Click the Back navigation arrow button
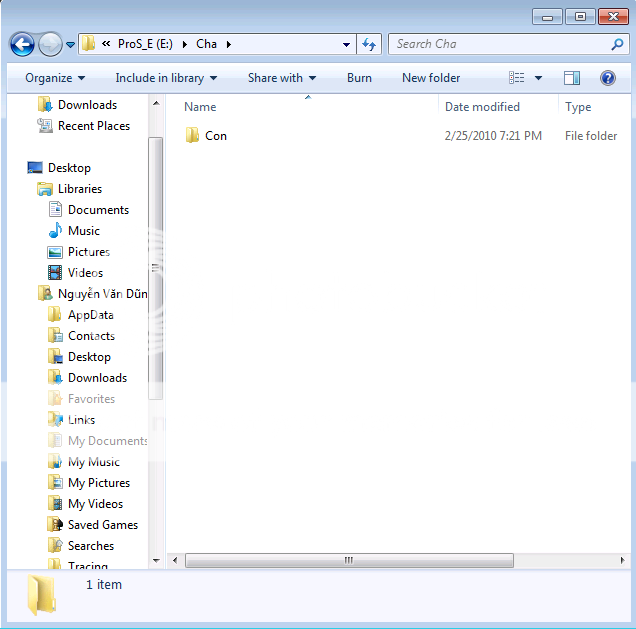This screenshot has width=636, height=629. click(22, 44)
